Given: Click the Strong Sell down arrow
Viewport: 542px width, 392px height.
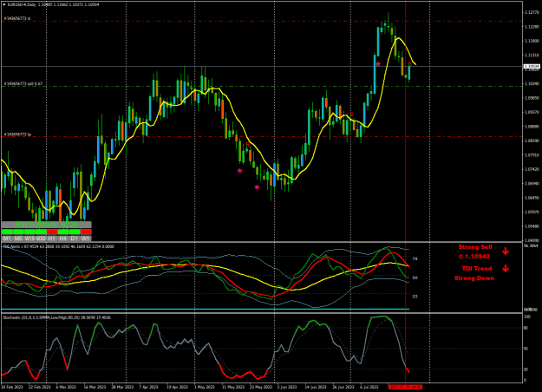Looking at the screenshot, I should pyautogui.click(x=506, y=251).
